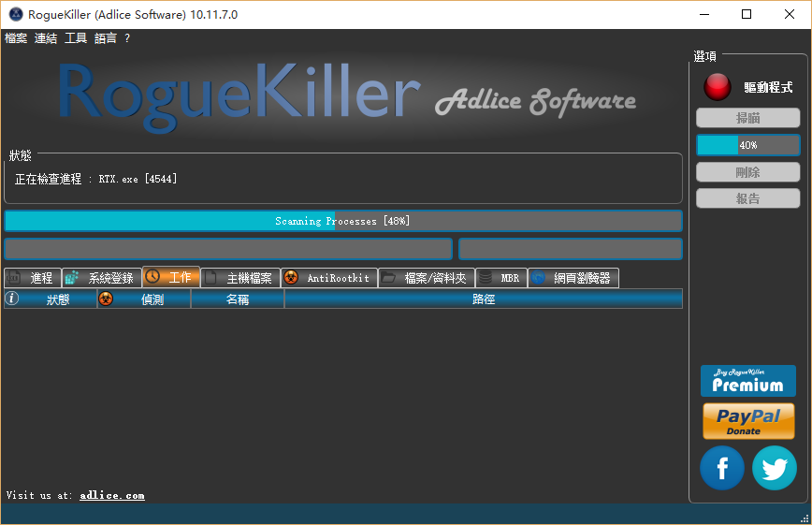Open the 檔案 menu

coord(16,38)
